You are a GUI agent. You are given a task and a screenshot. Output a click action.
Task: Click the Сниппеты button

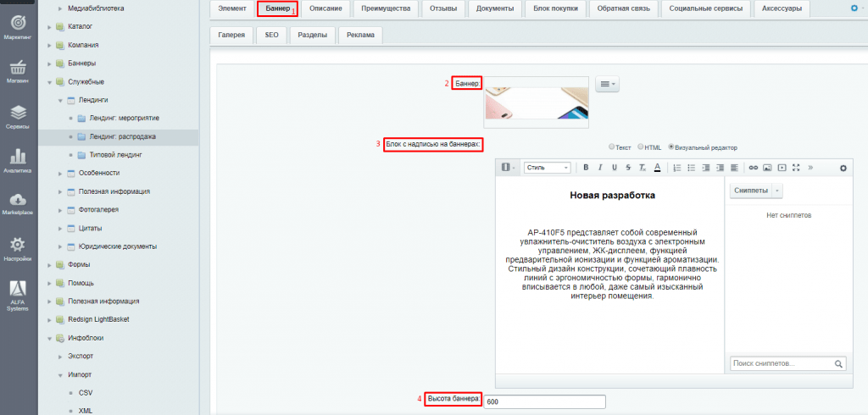[751, 191]
